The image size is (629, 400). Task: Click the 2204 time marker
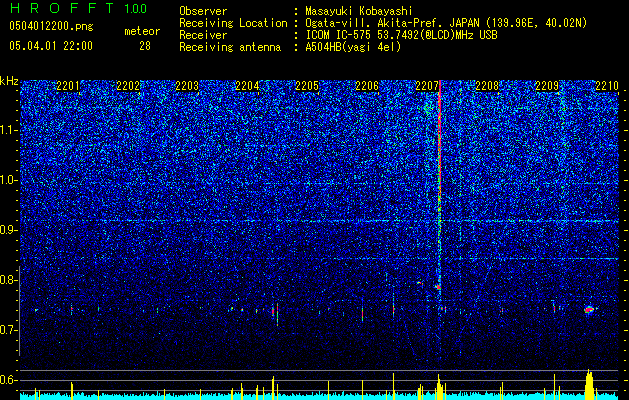(247, 86)
